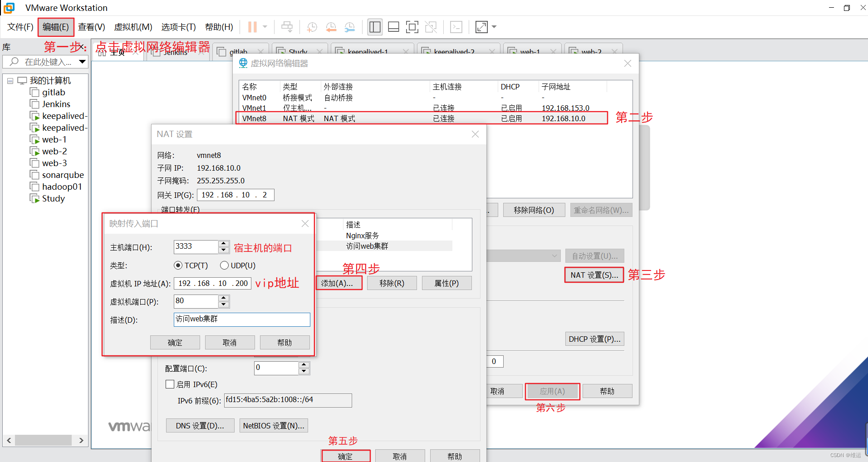Click the 描述(D) text field
Screen dimensions: 868x462
point(242,319)
